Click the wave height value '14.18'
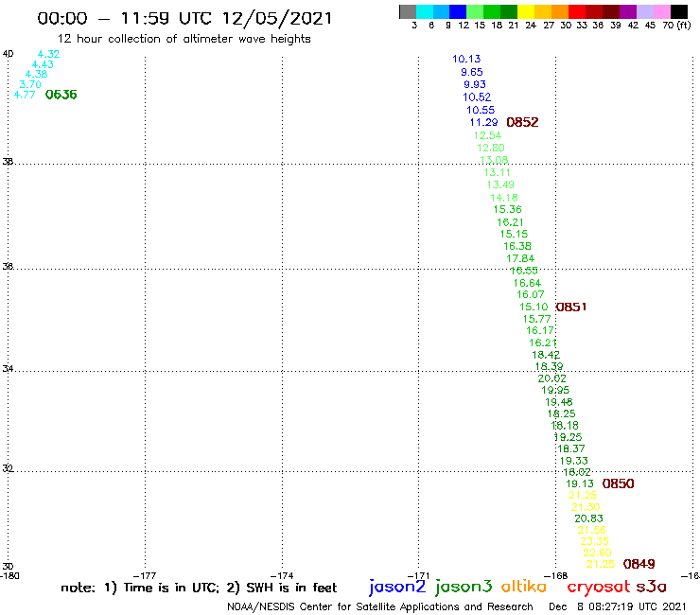This screenshot has height=615, width=700. (504, 198)
